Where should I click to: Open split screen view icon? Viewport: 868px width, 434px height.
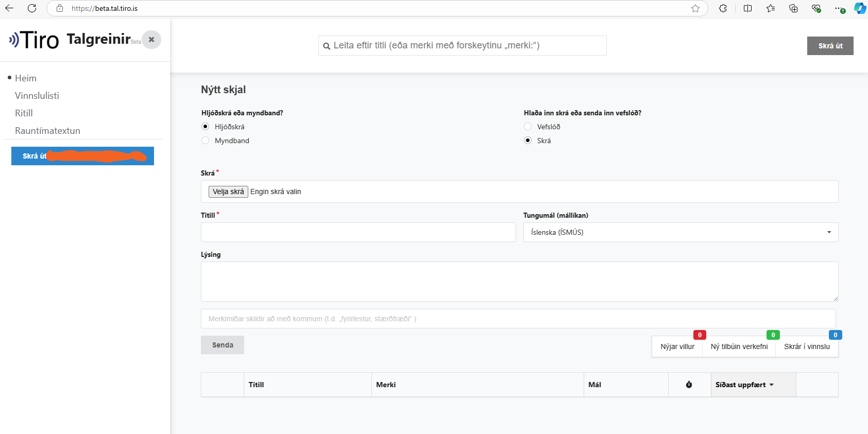point(748,8)
